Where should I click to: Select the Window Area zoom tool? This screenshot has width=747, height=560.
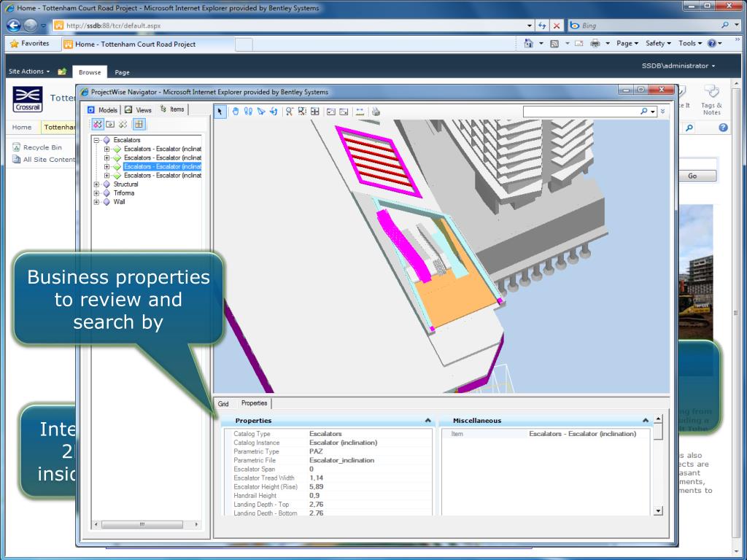302,112
